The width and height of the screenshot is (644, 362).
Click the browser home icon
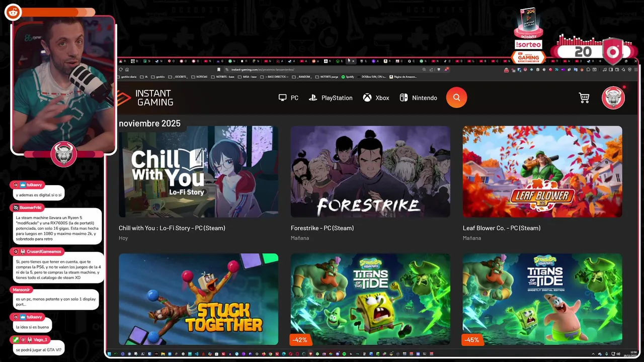127,69
